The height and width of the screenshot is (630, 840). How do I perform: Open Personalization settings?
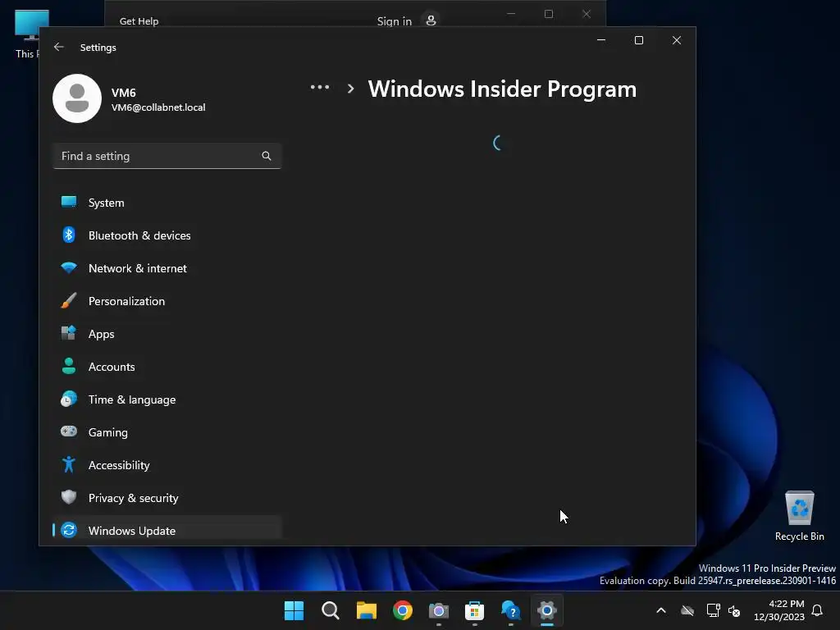[x=167, y=301]
